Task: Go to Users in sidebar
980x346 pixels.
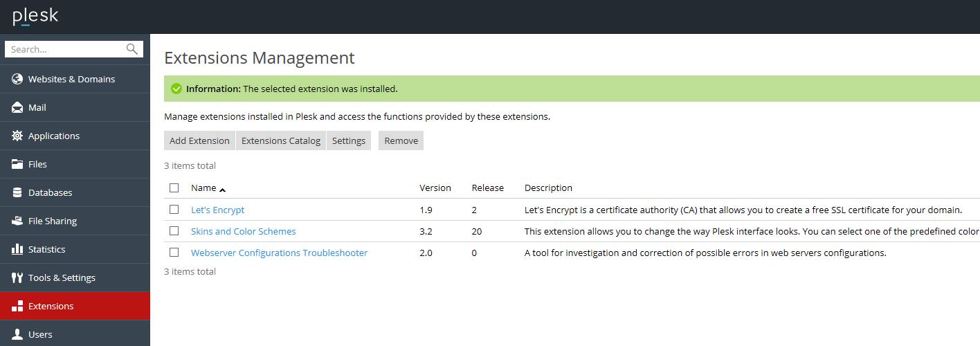Action: [x=40, y=334]
